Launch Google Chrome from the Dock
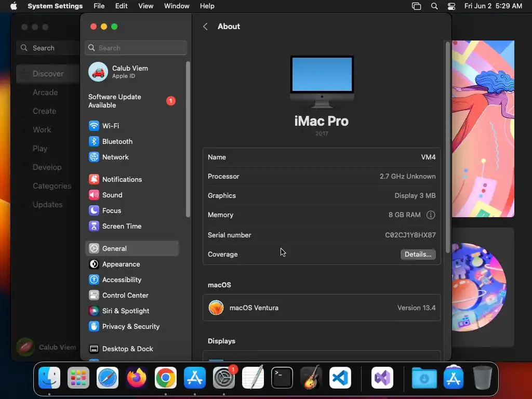 click(166, 378)
